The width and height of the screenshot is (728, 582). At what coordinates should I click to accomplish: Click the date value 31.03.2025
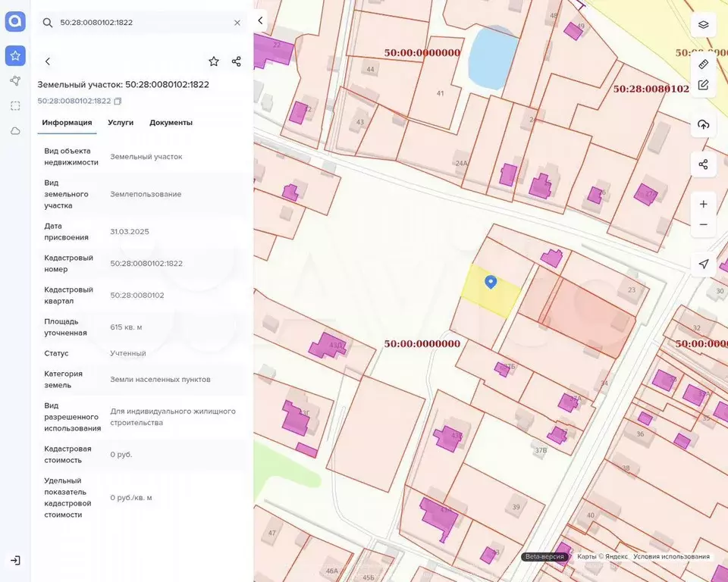130,232
